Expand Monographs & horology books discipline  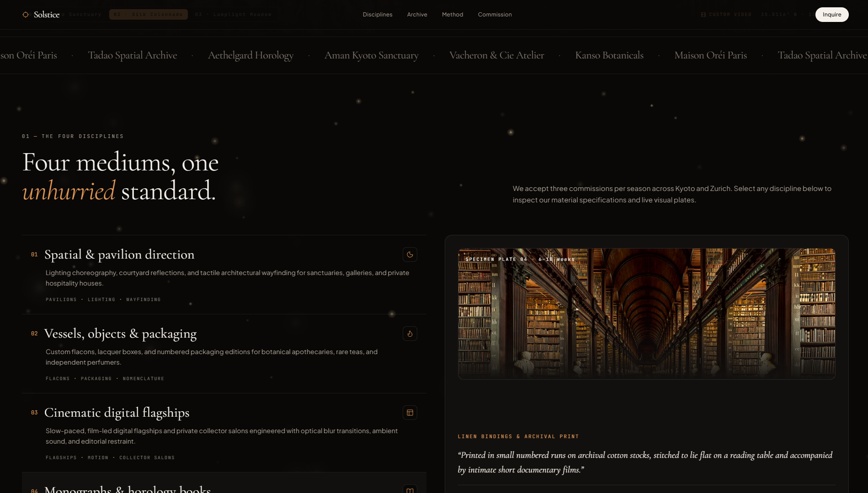[x=224, y=483]
